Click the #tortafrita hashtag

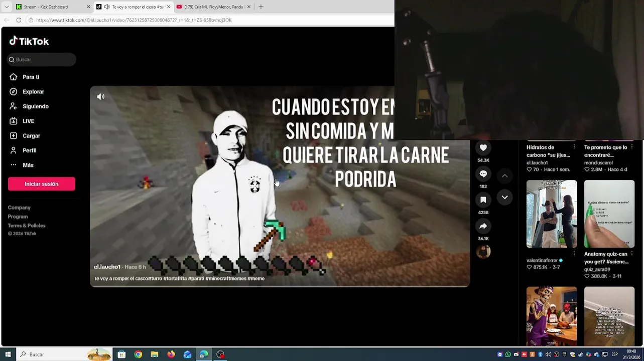(x=175, y=278)
